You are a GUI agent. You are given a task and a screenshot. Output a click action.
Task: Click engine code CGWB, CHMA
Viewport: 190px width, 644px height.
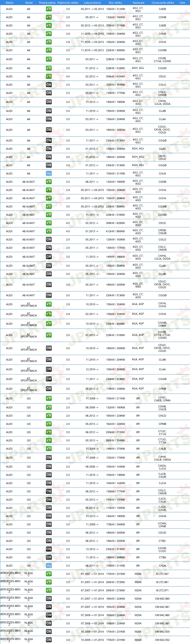click(x=162, y=324)
